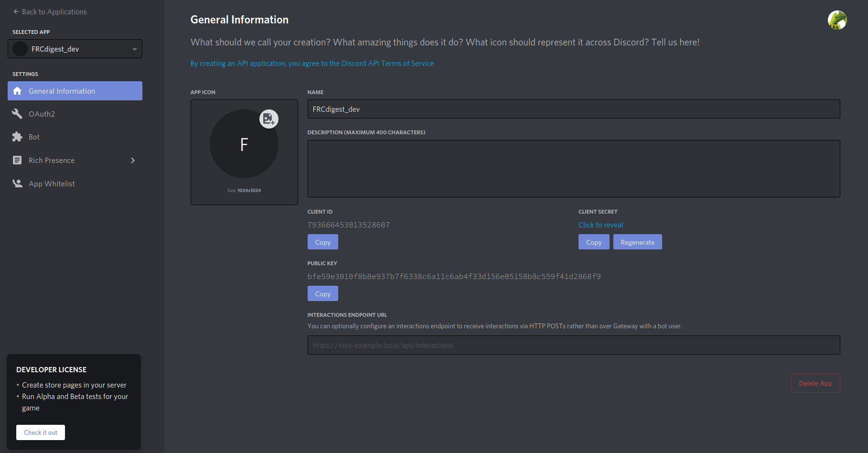
Task: Click the Interactions Endpoint URL field
Action: 574,345
